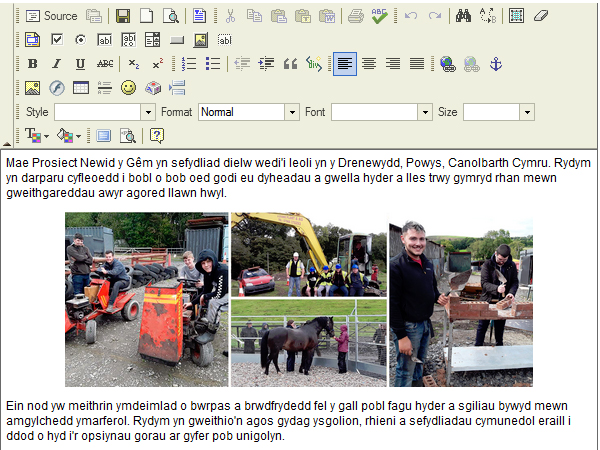Paste from Word icon

point(327,16)
